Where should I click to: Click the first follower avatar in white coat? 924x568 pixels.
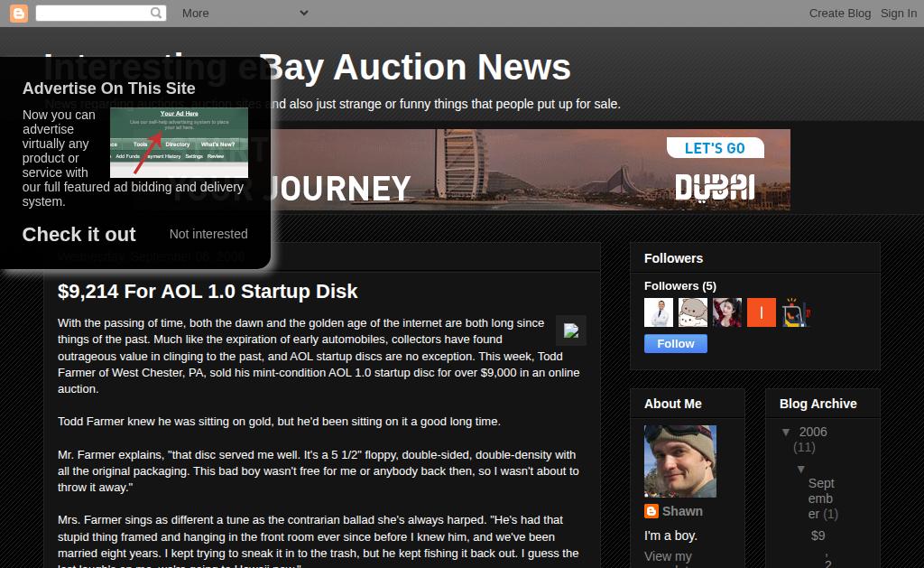(659, 312)
